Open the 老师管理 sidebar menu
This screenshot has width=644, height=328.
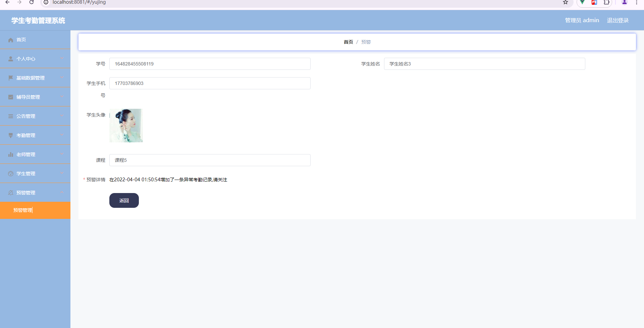point(35,154)
